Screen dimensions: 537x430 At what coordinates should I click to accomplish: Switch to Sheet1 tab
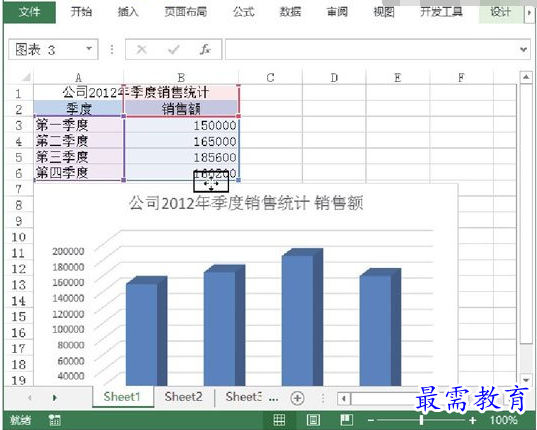coord(122,397)
